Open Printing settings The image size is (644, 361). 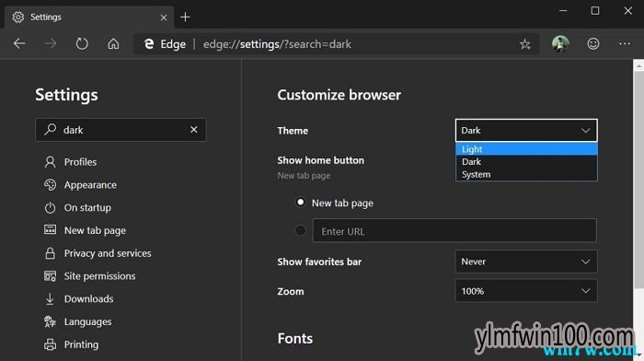[x=81, y=344]
